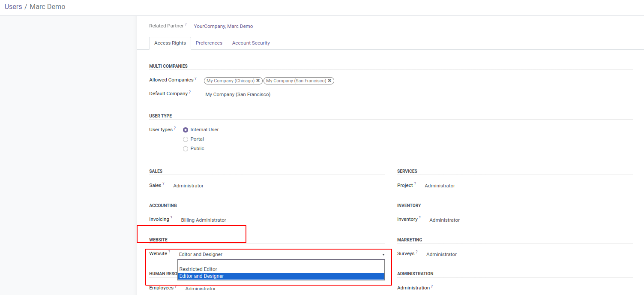The height and width of the screenshot is (295, 644).
Task: Choose Editor and Designer option
Action: pyautogui.click(x=202, y=276)
